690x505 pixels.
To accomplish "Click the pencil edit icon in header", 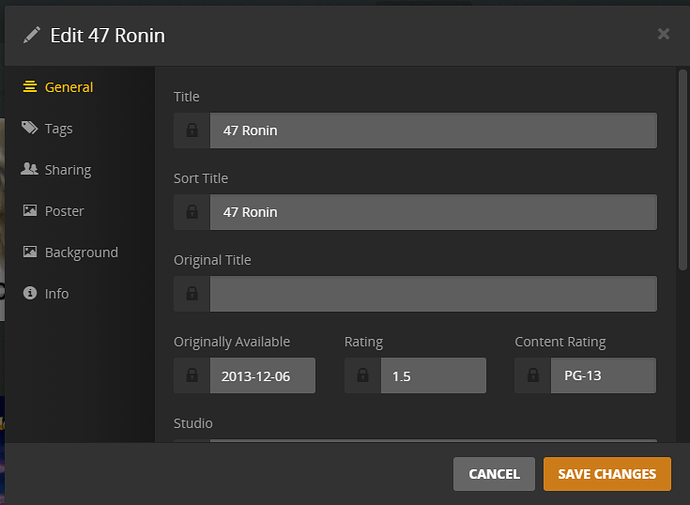I will (x=32, y=35).
